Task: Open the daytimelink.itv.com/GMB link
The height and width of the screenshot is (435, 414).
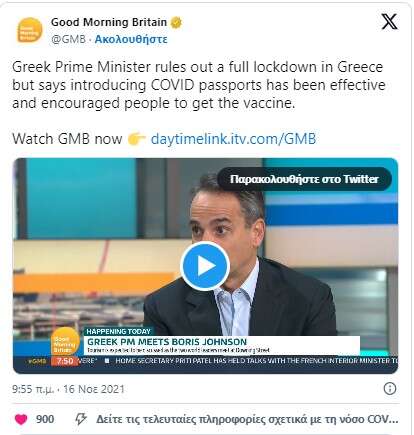Action: coord(233,139)
